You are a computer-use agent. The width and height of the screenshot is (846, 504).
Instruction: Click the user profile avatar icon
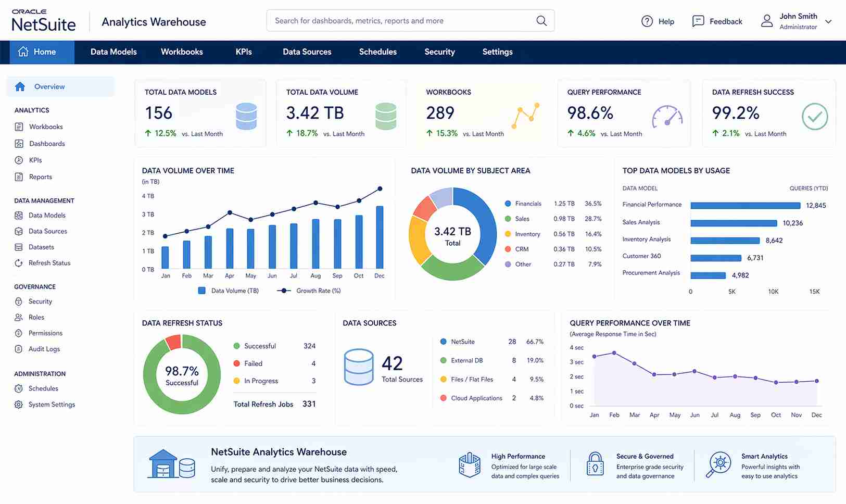point(767,21)
